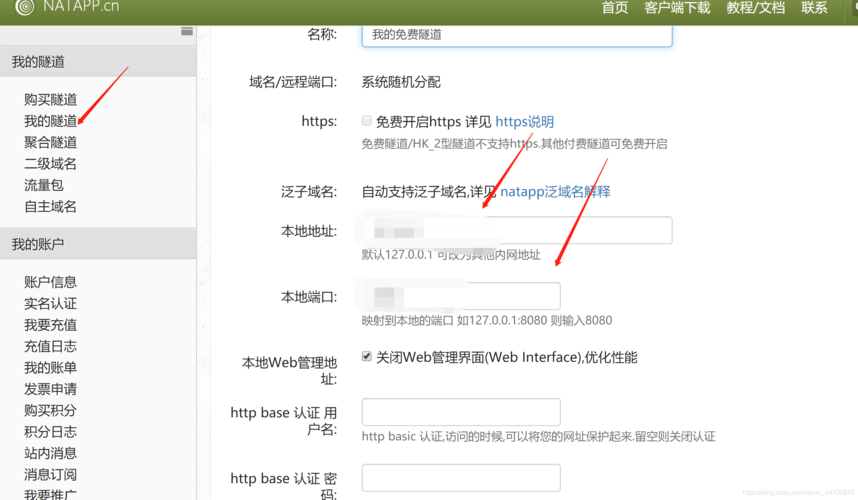Click the 本地端口 input field

(x=461, y=296)
